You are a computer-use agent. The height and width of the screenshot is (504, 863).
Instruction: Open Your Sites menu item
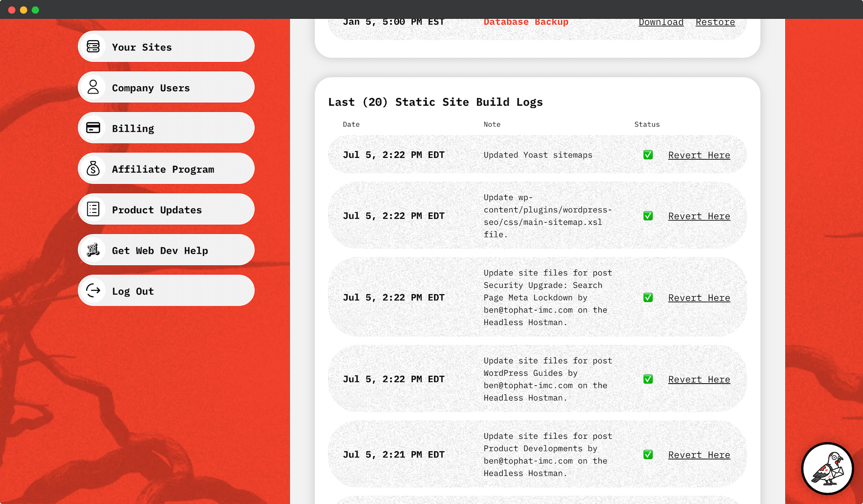(166, 47)
